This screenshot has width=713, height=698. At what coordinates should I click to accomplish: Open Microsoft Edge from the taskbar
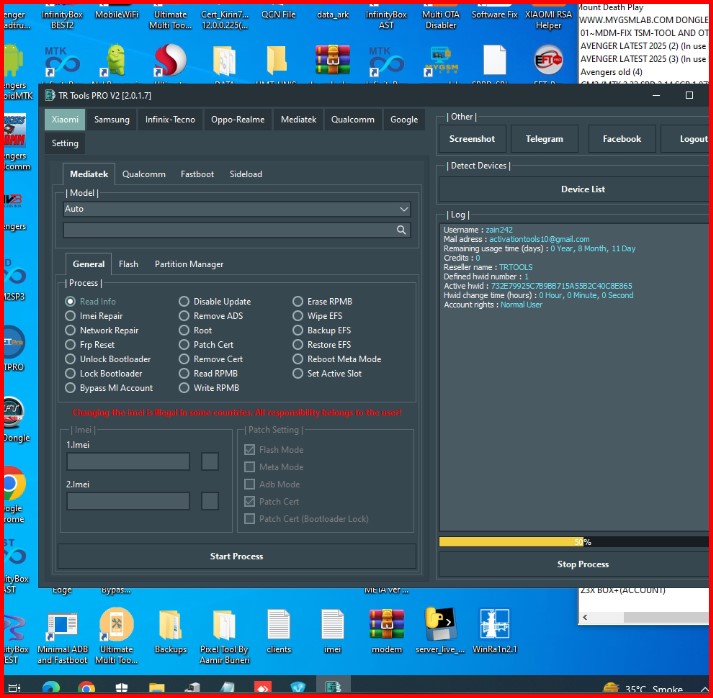tap(50, 688)
